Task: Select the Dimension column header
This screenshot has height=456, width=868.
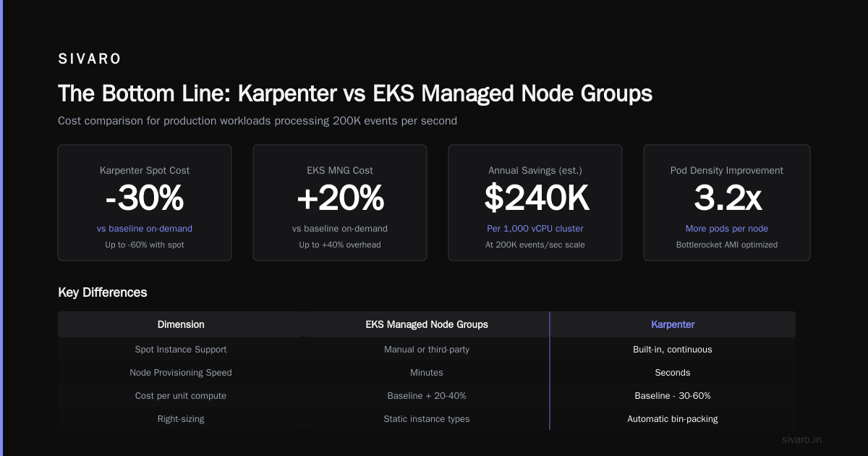Action: 181,324
